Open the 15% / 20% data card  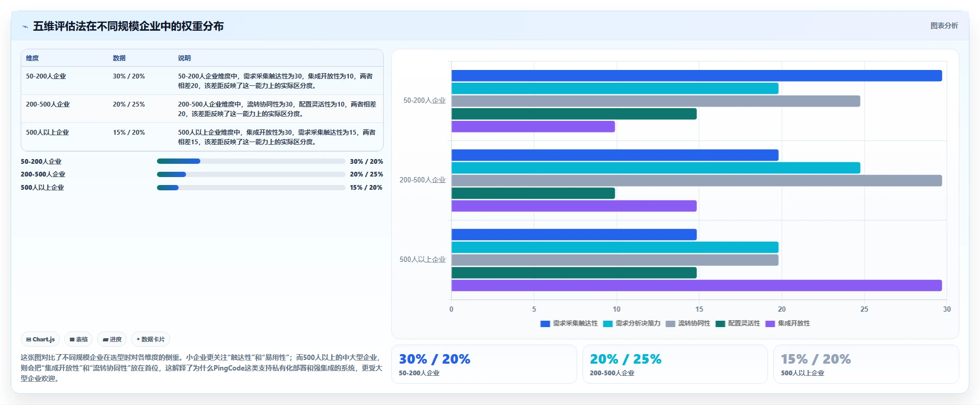[866, 364]
